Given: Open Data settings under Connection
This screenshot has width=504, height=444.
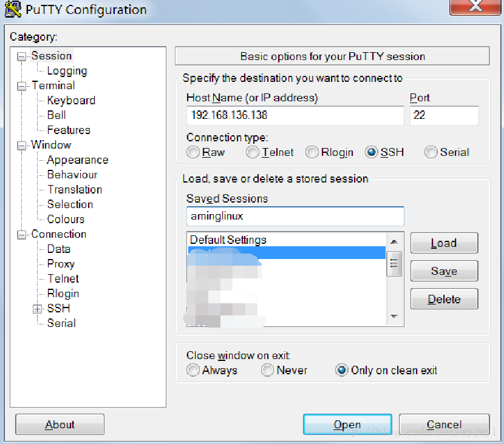Looking at the screenshot, I should click(58, 249).
